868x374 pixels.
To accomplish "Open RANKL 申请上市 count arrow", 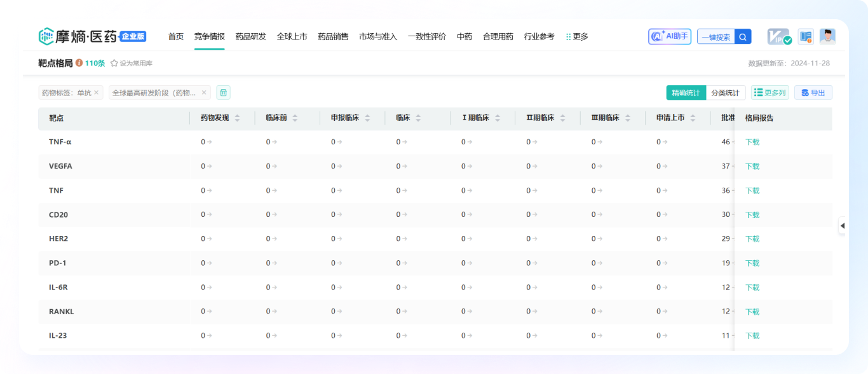I will point(665,312).
